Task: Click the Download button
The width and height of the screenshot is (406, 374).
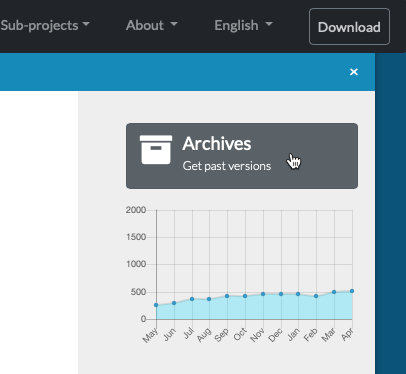Action: 349,27
